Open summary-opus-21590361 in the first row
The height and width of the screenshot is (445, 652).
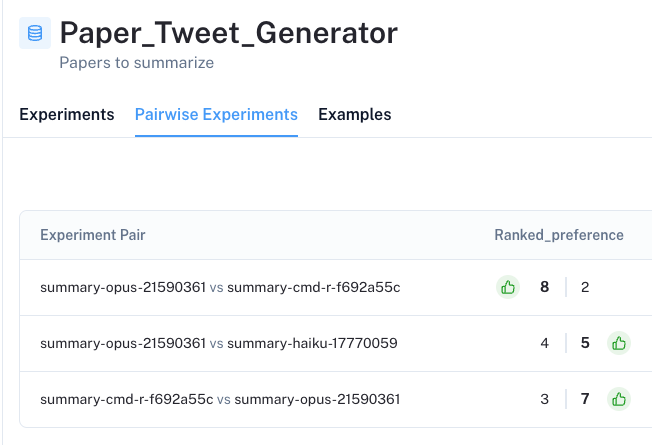[123, 287]
